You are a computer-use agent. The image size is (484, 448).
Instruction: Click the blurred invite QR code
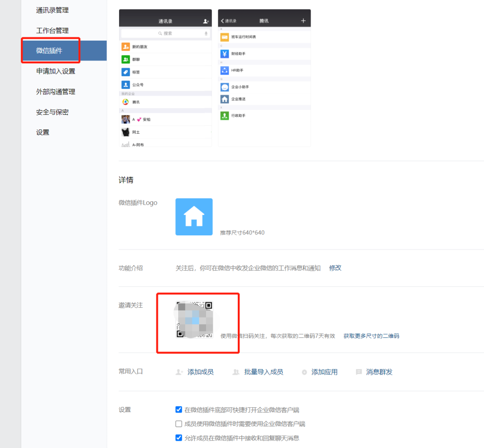point(194,319)
